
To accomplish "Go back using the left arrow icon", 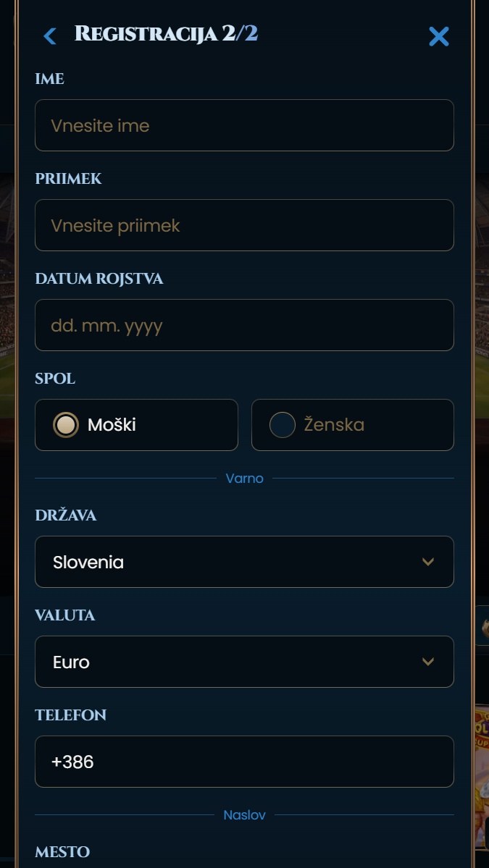I will pos(49,35).
